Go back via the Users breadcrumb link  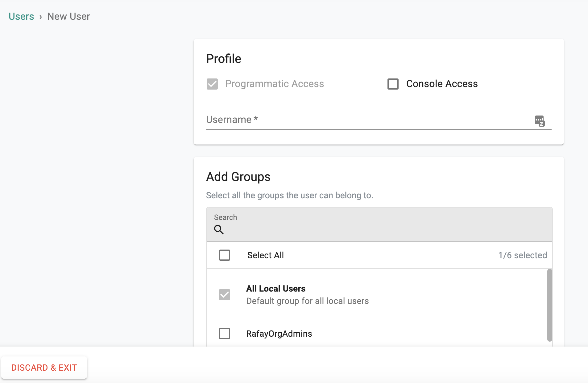pos(21,16)
